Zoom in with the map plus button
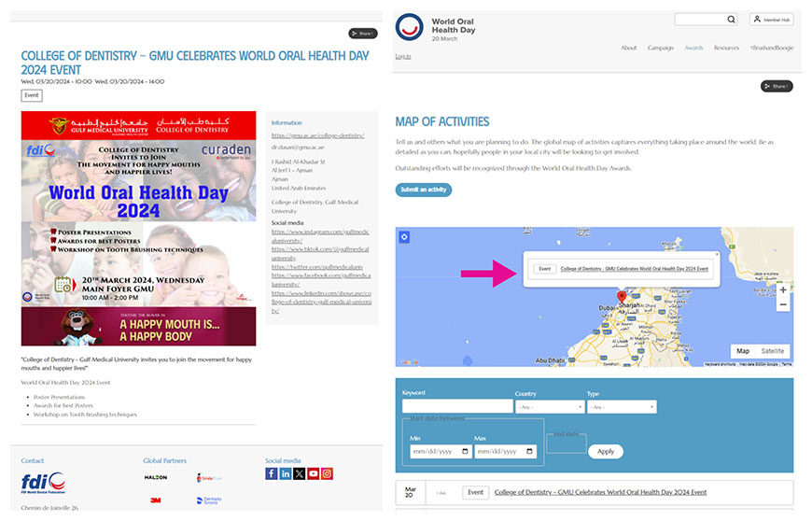This screenshot has width=812, height=521. [x=783, y=290]
